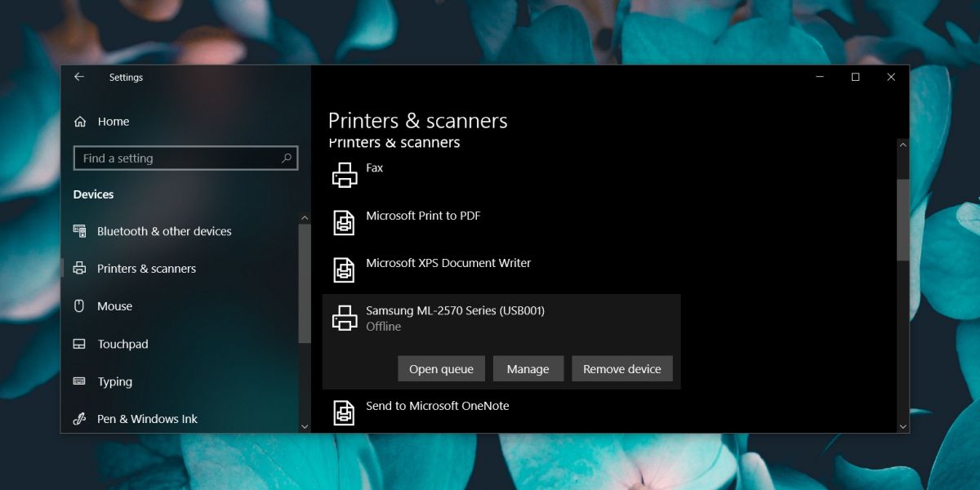Viewport: 980px width, 490px height.
Task: Click the Bluetooth & other devices icon
Action: click(79, 231)
